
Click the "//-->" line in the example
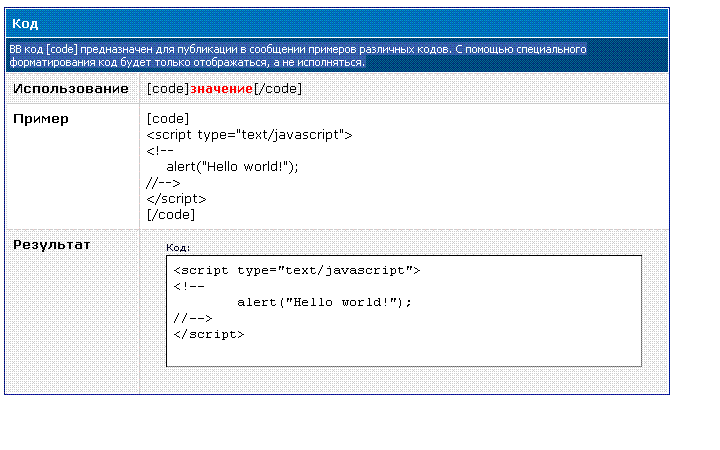(x=163, y=183)
